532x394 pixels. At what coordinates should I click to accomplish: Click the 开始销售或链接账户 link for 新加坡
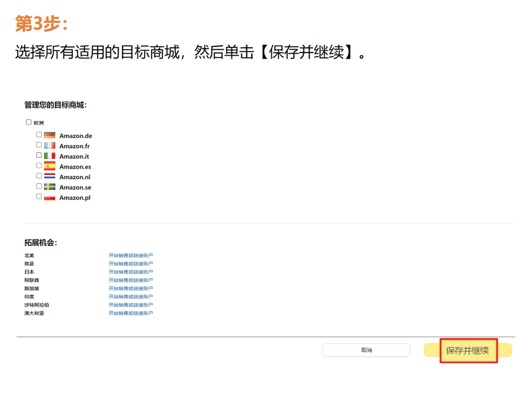(x=131, y=289)
